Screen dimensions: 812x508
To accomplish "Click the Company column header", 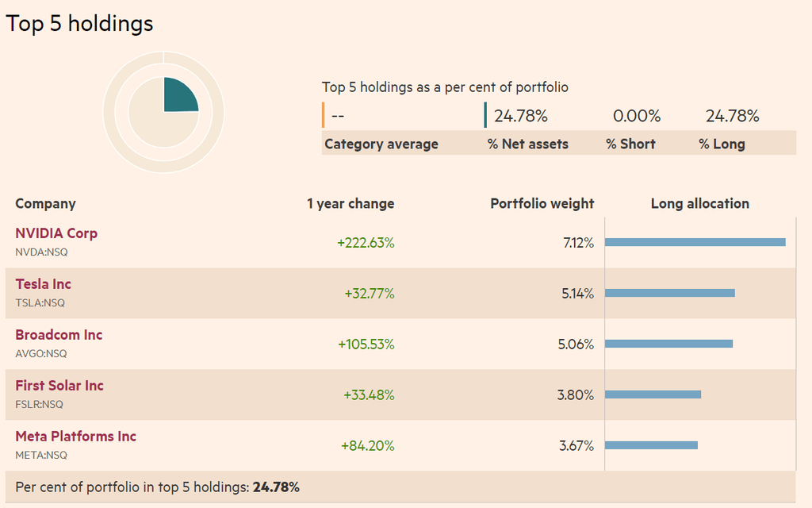I will [x=45, y=204].
